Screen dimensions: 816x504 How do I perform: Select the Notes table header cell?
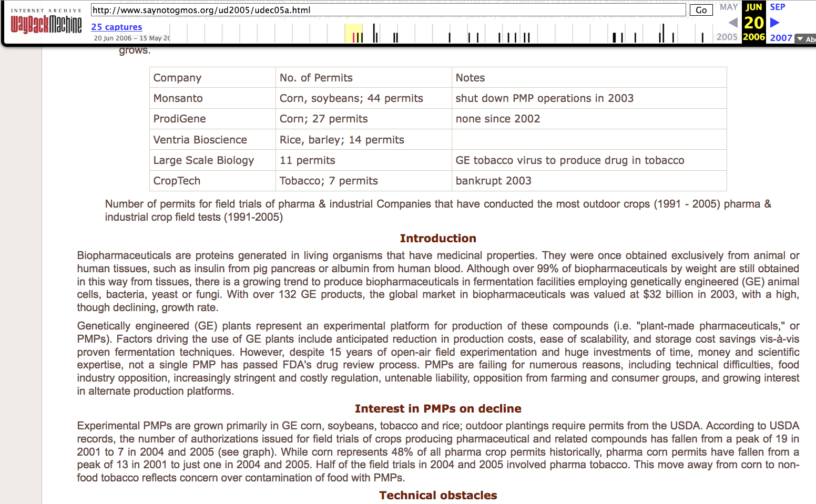[589, 77]
